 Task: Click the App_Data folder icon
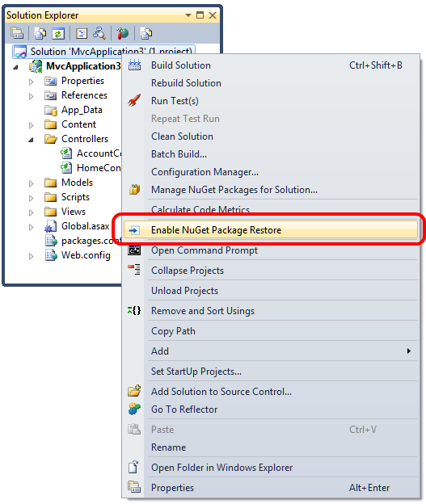click(x=51, y=110)
